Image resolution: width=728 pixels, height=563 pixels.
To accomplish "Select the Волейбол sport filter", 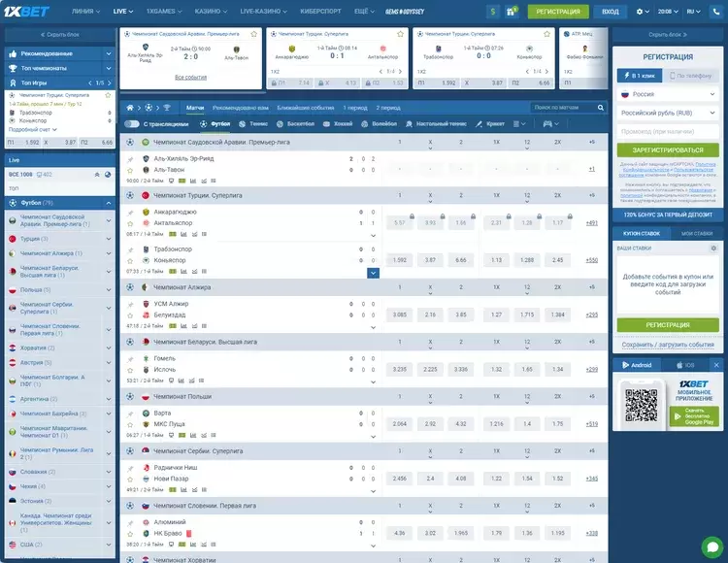I will [x=379, y=124].
